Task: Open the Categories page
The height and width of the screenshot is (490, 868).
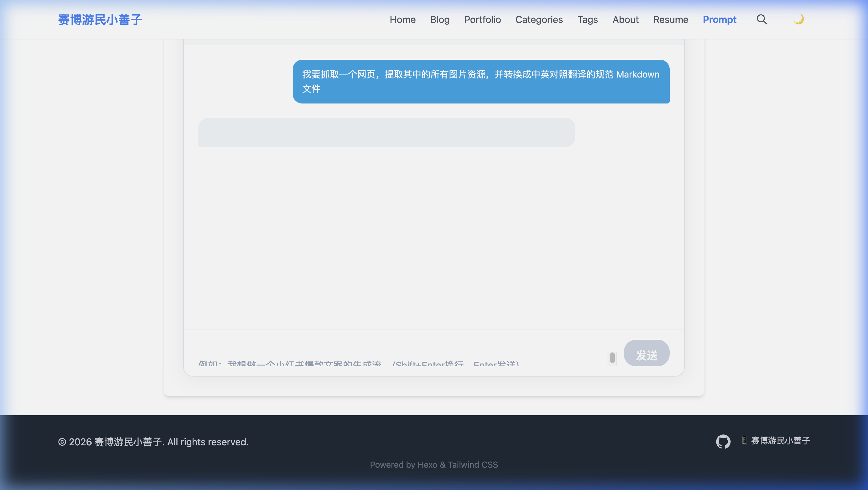Action: pos(539,20)
